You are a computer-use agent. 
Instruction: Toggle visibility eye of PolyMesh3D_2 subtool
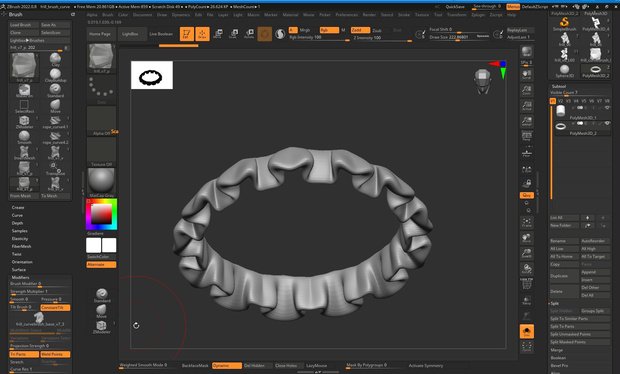click(607, 123)
